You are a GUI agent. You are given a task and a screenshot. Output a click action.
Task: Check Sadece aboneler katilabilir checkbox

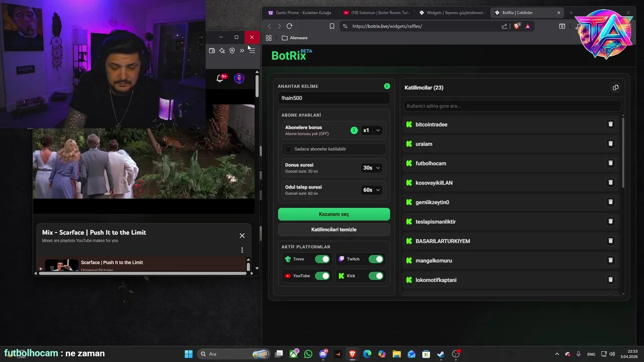288,149
